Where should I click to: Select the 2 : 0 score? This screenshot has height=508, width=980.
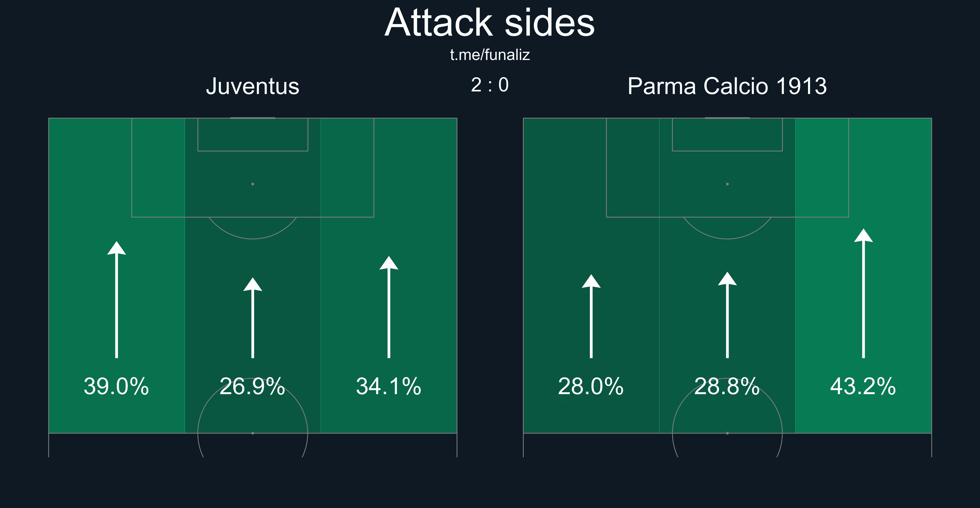pyautogui.click(x=490, y=85)
